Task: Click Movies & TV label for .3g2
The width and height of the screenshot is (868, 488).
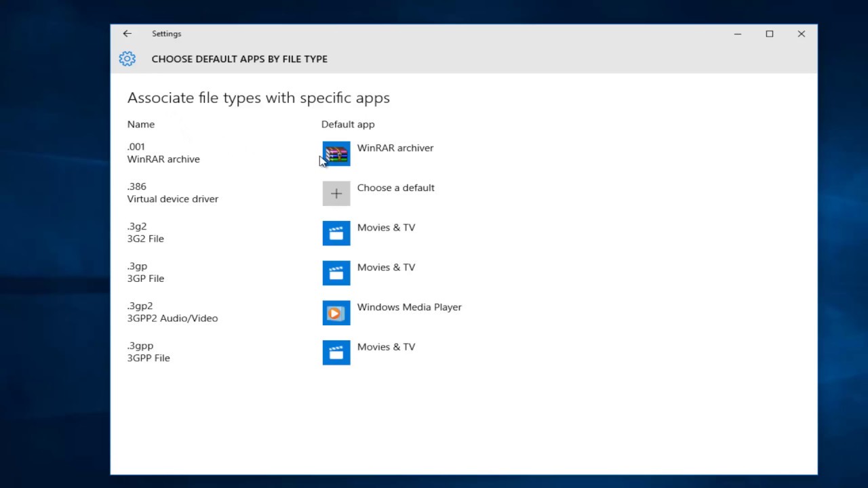Action: pos(386,228)
